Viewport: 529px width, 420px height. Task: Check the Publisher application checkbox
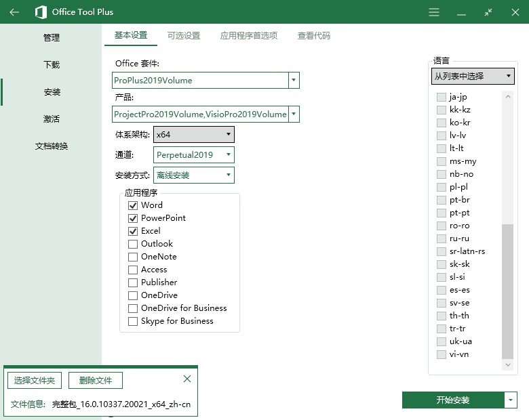point(133,282)
